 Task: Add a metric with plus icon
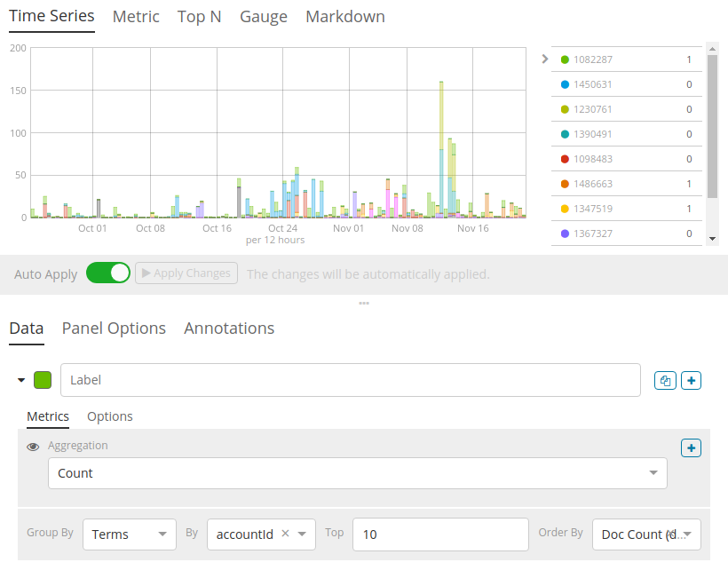691,448
